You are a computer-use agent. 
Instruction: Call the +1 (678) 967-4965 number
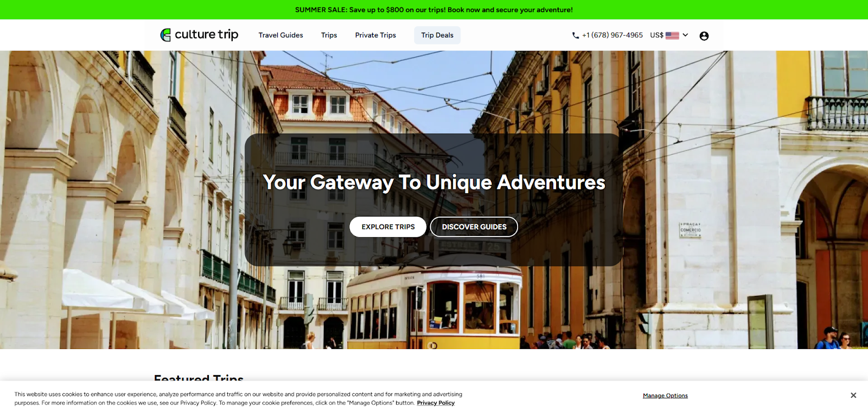(x=612, y=35)
